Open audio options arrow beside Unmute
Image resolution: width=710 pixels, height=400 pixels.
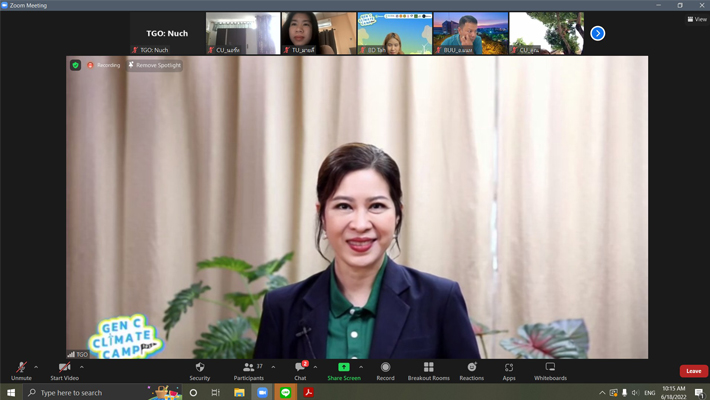point(36,367)
